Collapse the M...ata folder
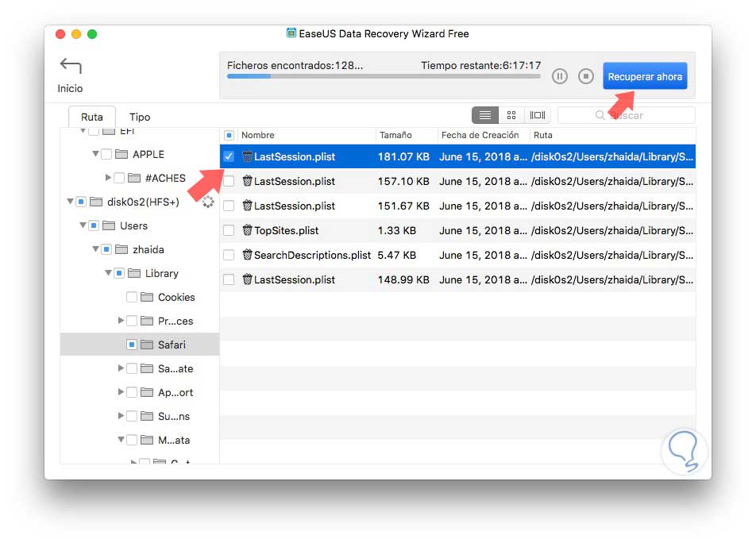 (121, 440)
